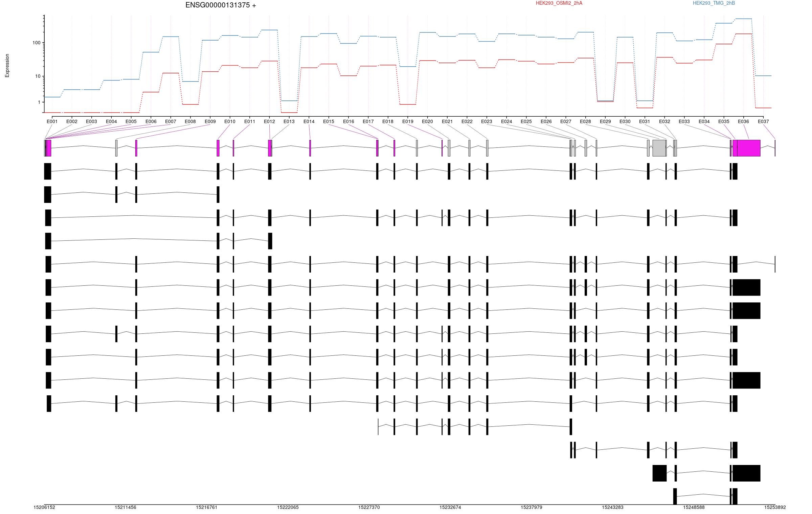Click exon label E008

[190, 121]
